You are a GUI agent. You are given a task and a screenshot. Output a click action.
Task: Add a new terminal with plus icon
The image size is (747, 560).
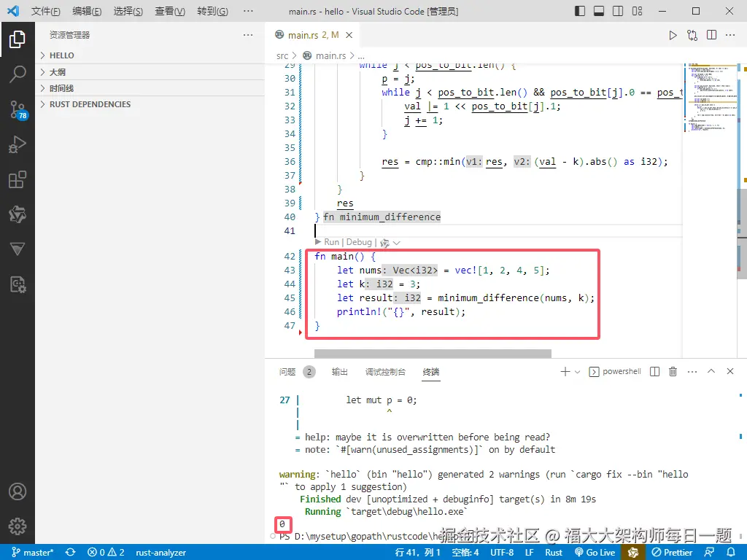565,371
